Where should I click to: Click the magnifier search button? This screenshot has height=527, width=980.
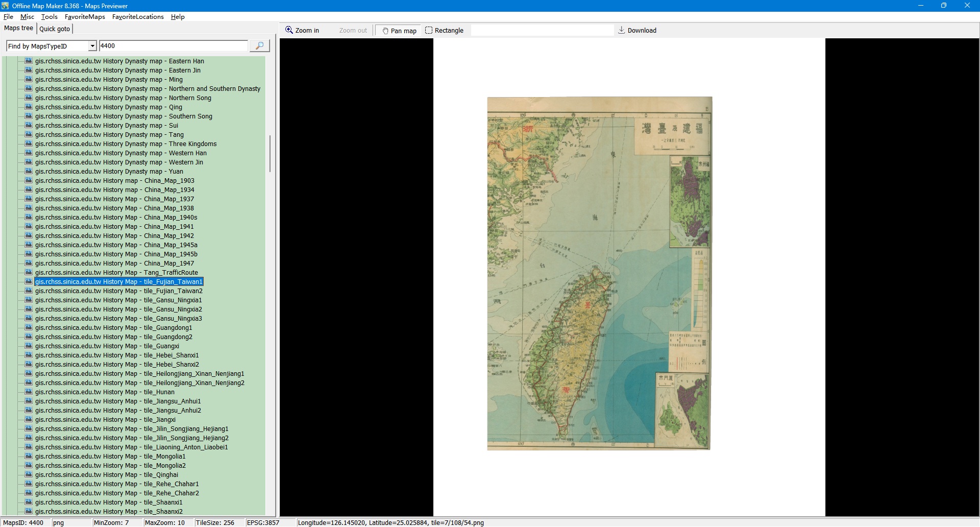tap(259, 46)
